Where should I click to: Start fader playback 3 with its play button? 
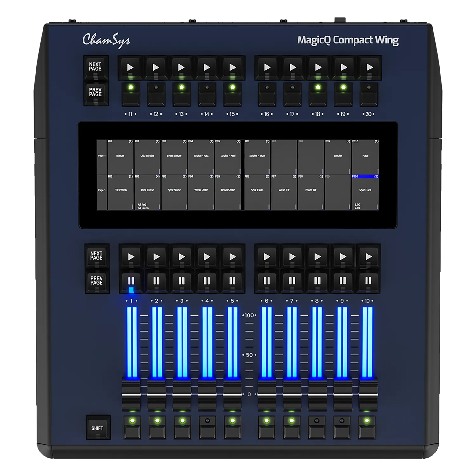182,257
